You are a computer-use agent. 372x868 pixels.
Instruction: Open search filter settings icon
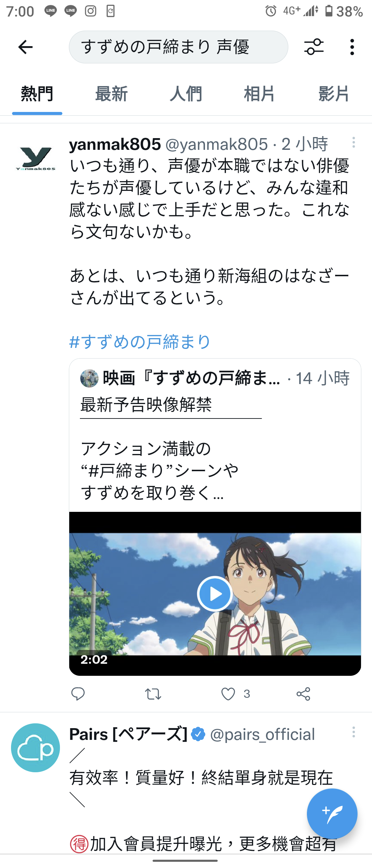coord(314,47)
